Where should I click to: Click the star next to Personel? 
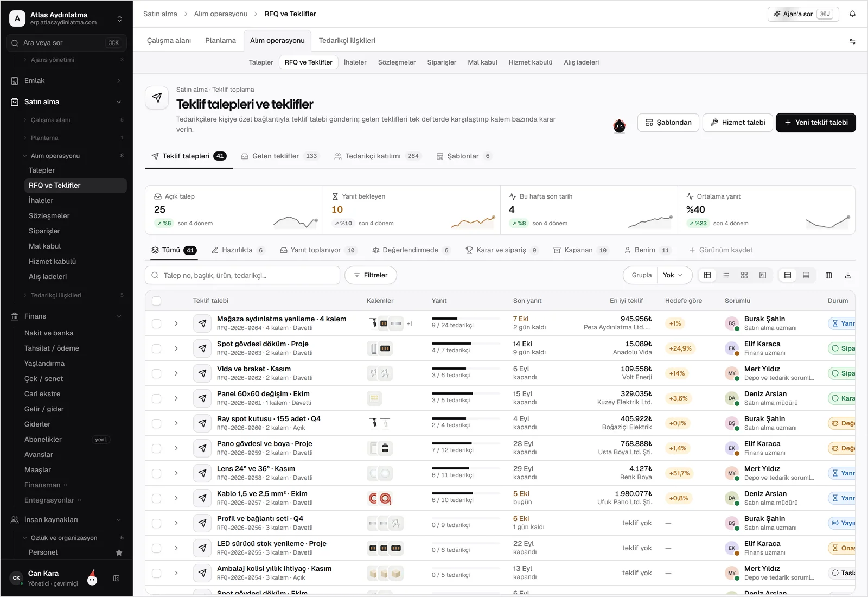coord(119,552)
